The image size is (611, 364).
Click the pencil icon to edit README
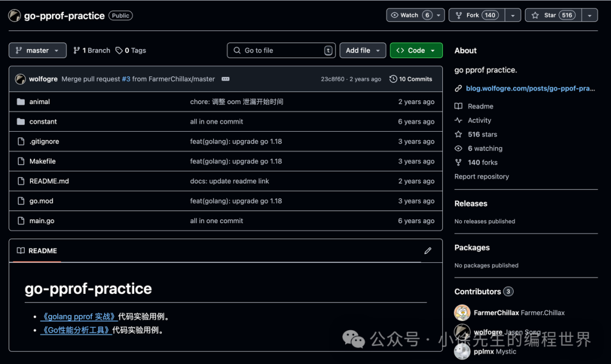click(428, 251)
